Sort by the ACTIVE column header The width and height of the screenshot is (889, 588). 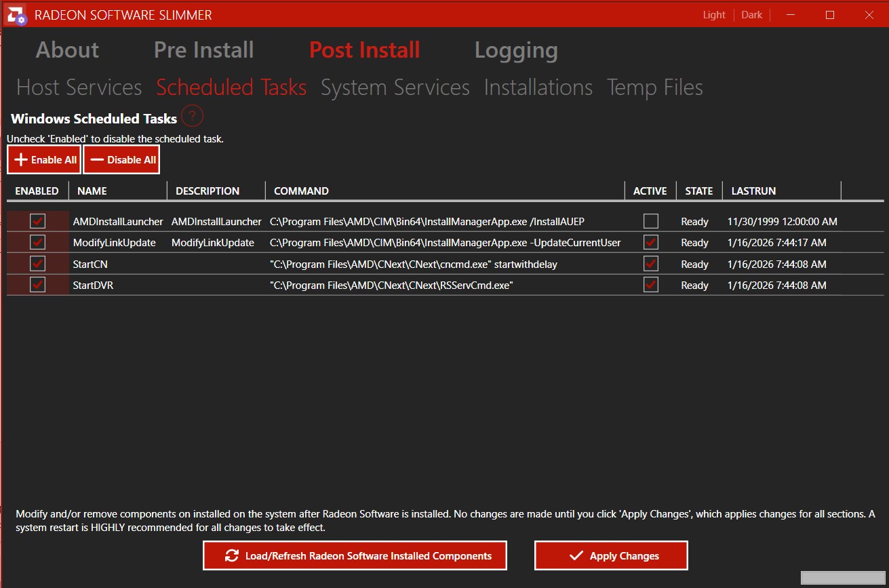pos(650,191)
